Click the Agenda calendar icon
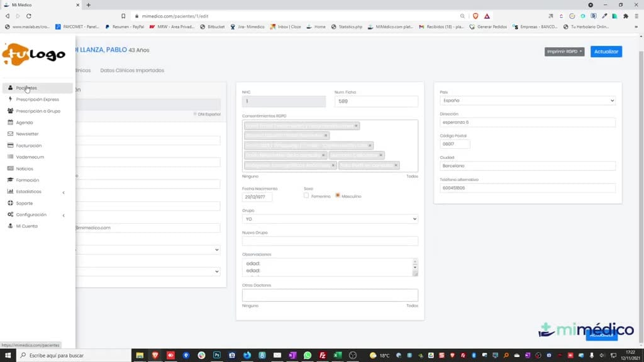Image resolution: width=644 pixels, height=362 pixels. [x=10, y=123]
